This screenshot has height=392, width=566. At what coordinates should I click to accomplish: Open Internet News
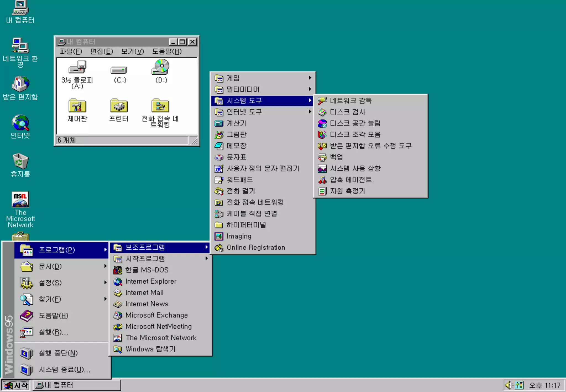161,304
